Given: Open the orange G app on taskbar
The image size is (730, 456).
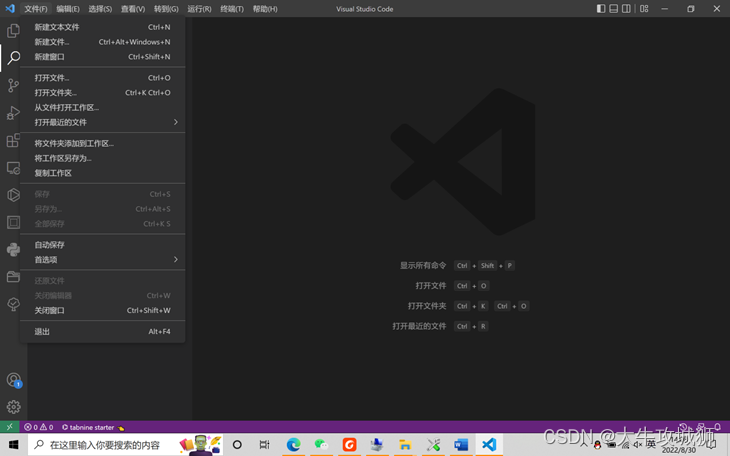Looking at the screenshot, I should pos(349,445).
